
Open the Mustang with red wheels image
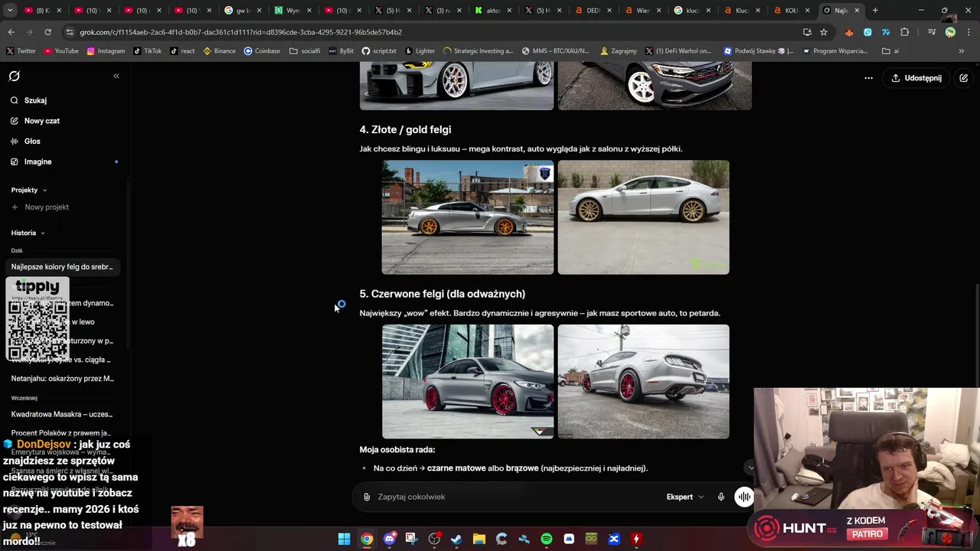coord(643,381)
